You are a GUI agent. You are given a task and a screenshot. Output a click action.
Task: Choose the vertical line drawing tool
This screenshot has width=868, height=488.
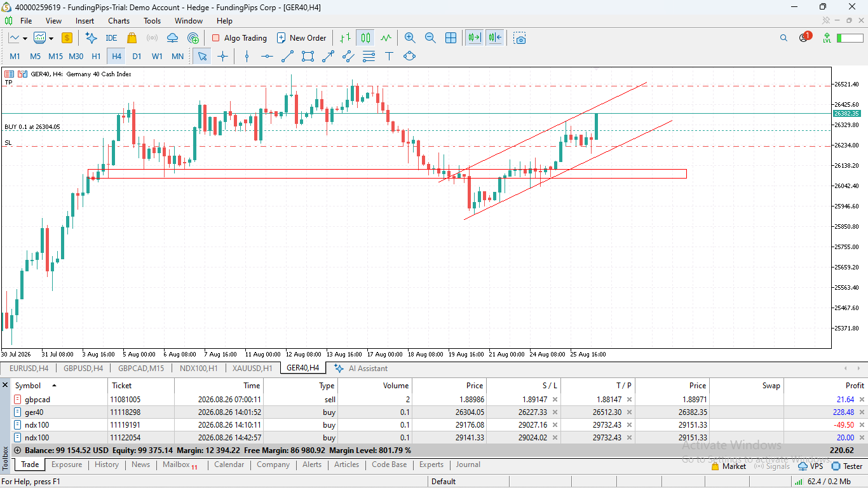click(247, 56)
